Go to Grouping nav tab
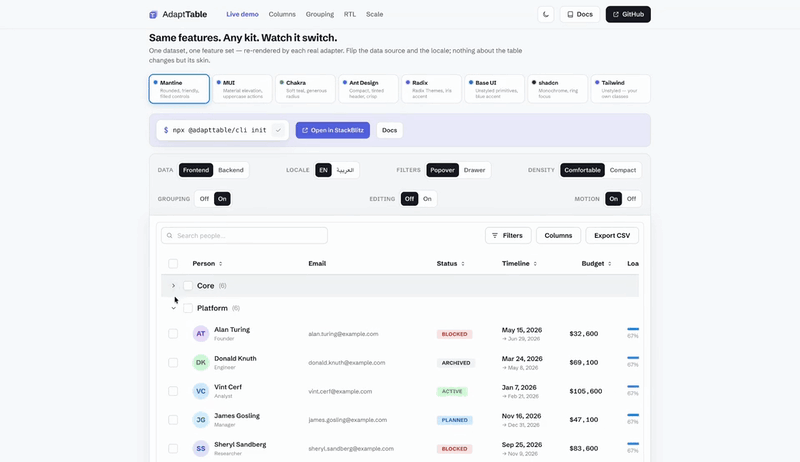The height and width of the screenshot is (462, 800). coord(320,14)
